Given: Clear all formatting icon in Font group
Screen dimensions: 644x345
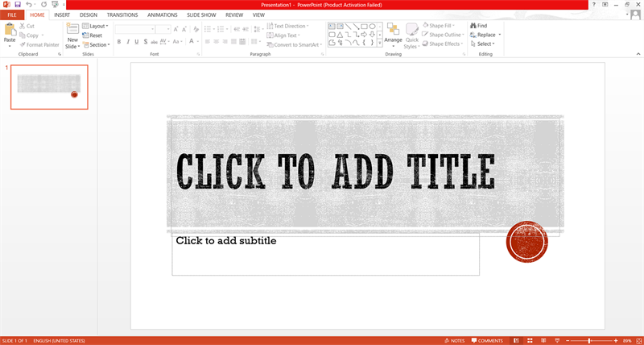Looking at the screenshot, I should pyautogui.click(x=196, y=29).
